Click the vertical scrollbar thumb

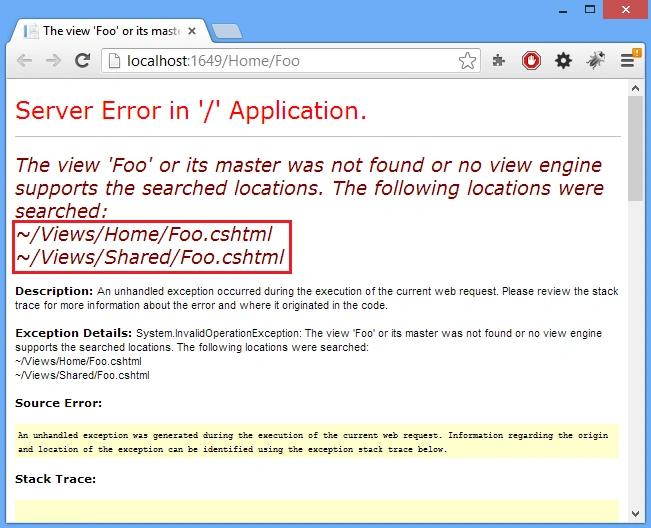635,149
